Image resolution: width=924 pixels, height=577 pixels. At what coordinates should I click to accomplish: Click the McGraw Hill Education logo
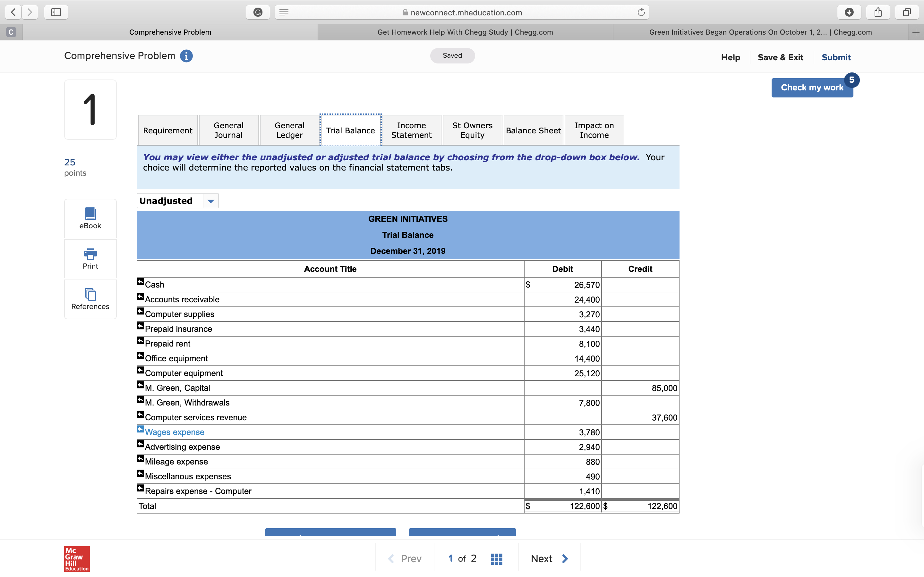point(76,559)
